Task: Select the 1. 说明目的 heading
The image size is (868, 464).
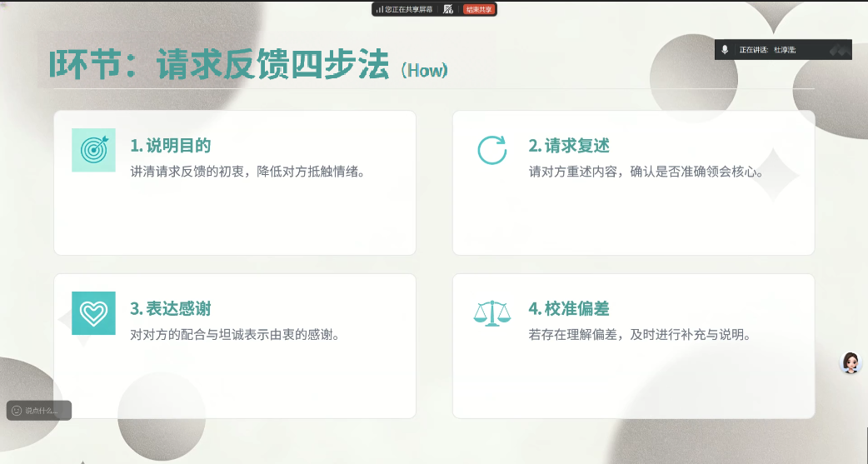Action: click(x=171, y=146)
